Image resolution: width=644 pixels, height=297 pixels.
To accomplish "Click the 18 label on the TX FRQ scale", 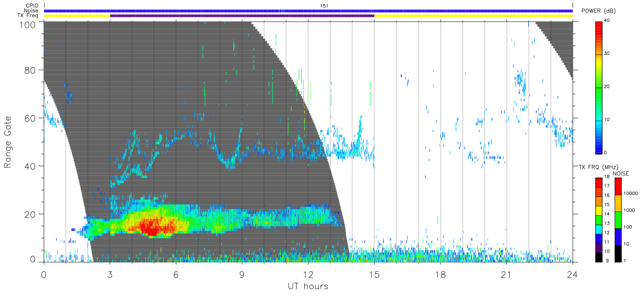I will [x=607, y=177].
